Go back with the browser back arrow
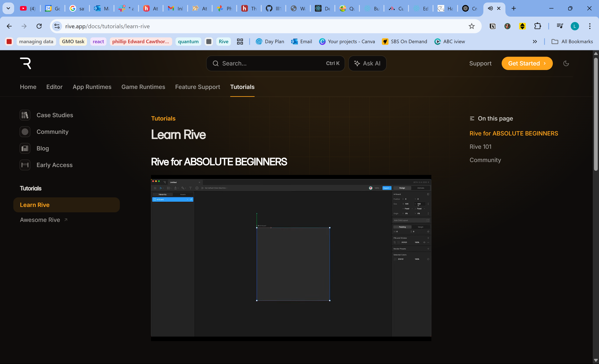 [9, 26]
